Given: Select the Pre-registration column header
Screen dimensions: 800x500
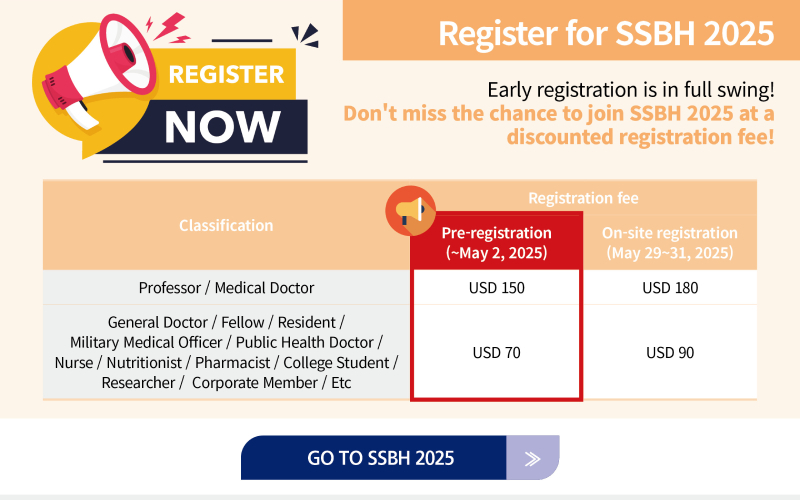Looking at the screenshot, I should point(496,242).
